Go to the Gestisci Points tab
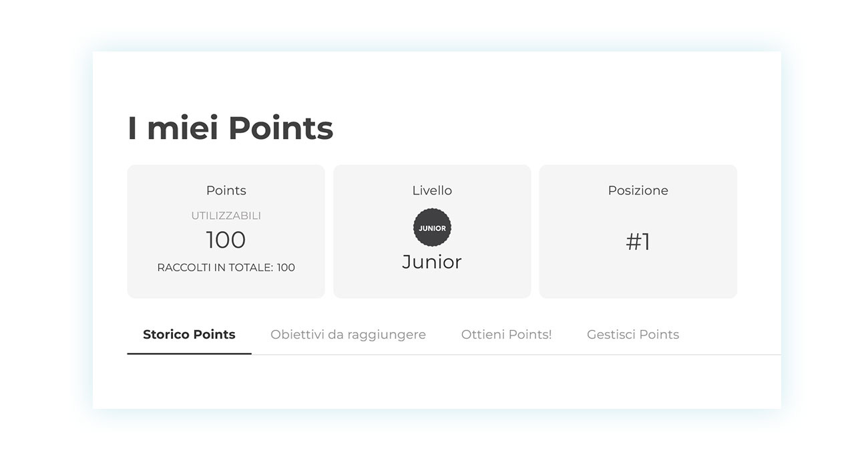This screenshot has width=868, height=463. point(633,334)
